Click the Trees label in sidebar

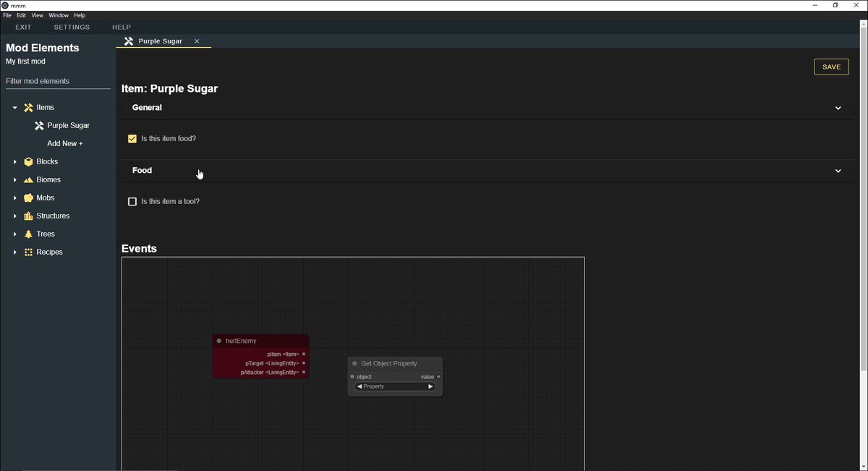point(46,234)
